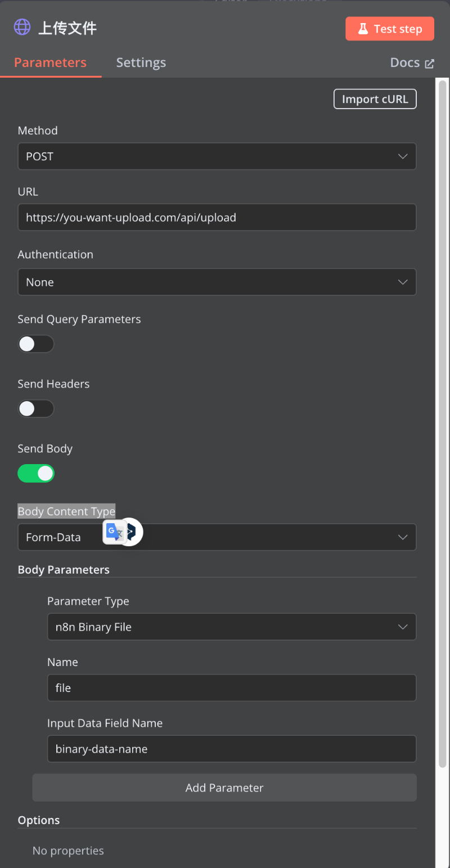Image resolution: width=450 pixels, height=868 pixels.
Task: Click the Input Data Field Name box
Action: 232,749
